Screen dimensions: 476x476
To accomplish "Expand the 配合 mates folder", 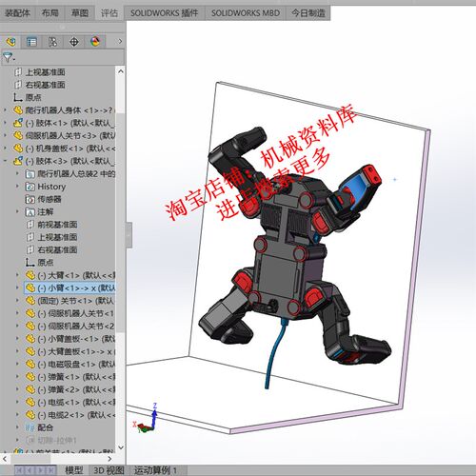I will coord(17,427).
